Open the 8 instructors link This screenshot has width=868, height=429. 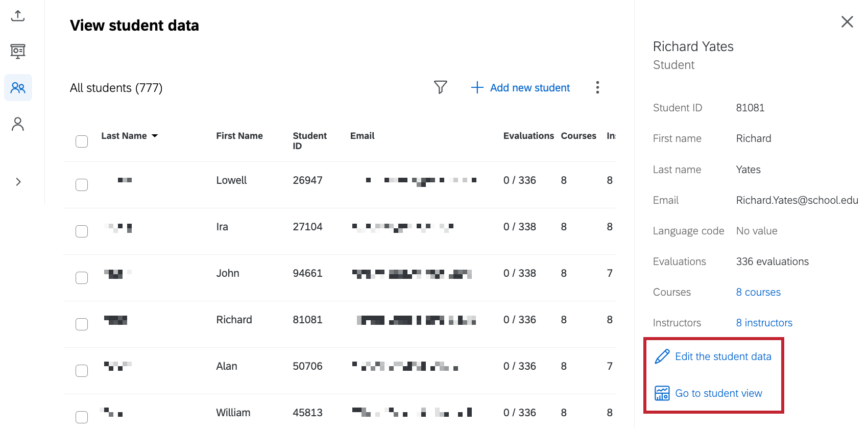coord(764,323)
